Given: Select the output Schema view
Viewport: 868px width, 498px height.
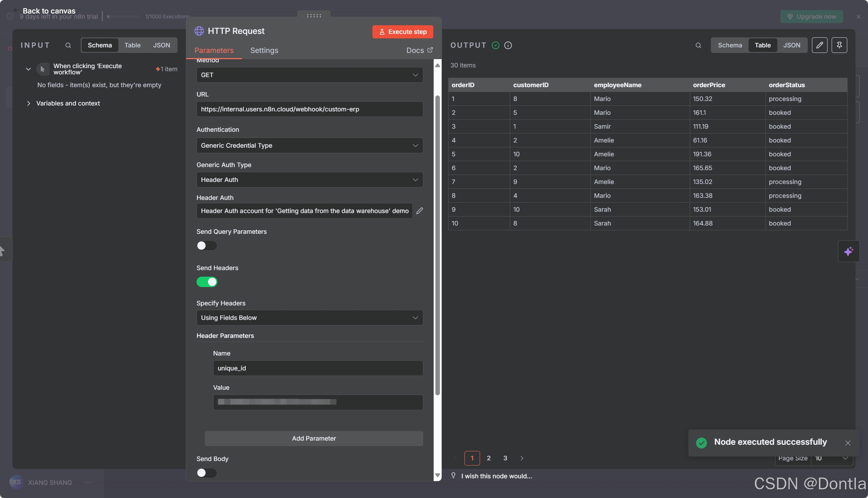Looking at the screenshot, I should pos(730,45).
